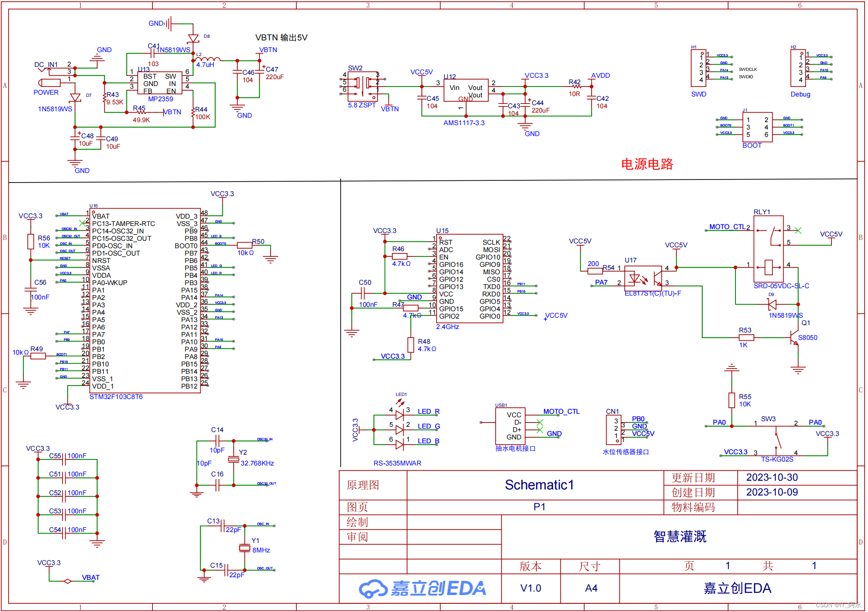Select the CN1 connector symbol
Image resolution: width=868 pixels, height=612 pixels.
coord(613,429)
